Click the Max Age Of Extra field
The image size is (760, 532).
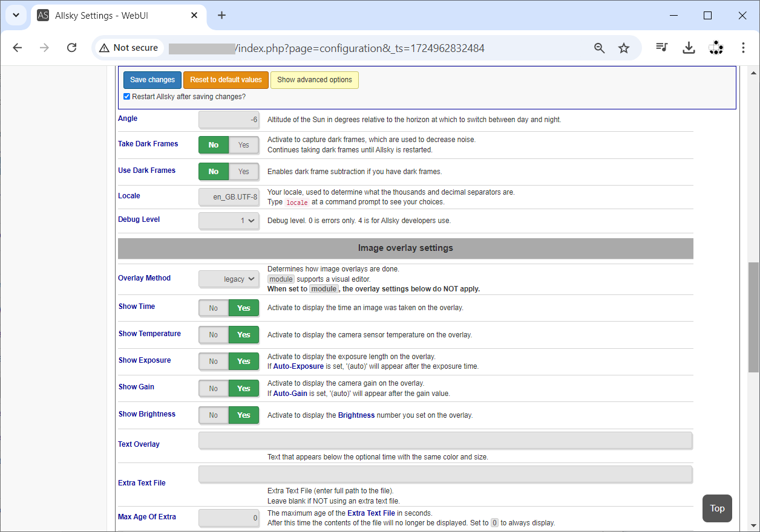pyautogui.click(x=229, y=518)
